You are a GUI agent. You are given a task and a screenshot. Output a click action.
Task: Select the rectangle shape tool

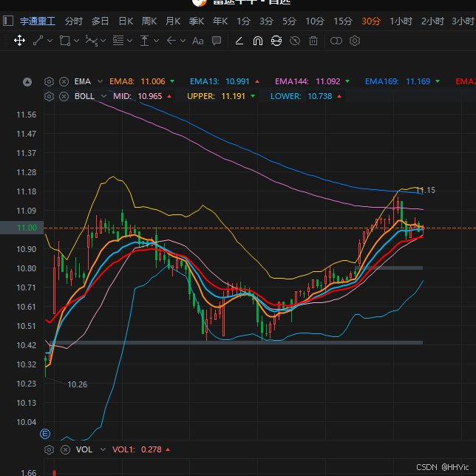coord(64,41)
